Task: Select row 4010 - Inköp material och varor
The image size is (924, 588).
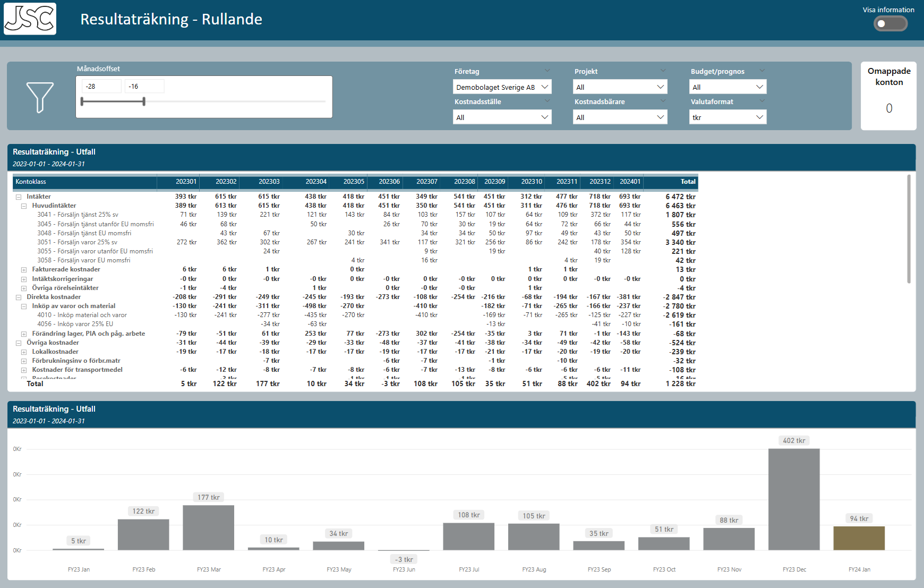Action: pyautogui.click(x=82, y=315)
